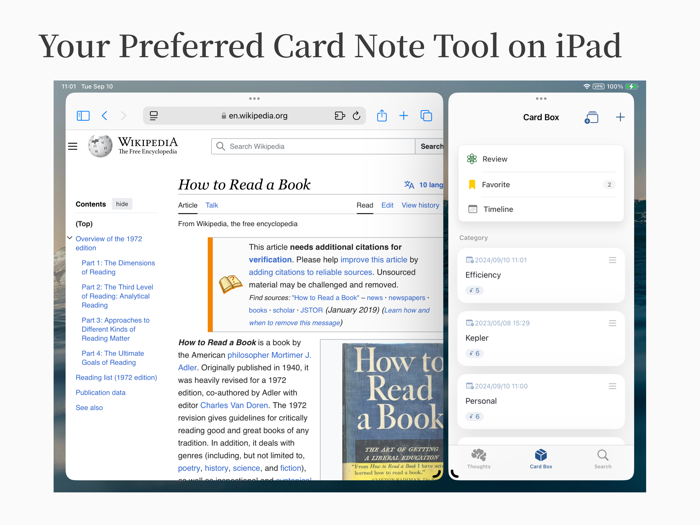
Task: Open a new Safari tab with plus icon
Action: pos(404,116)
